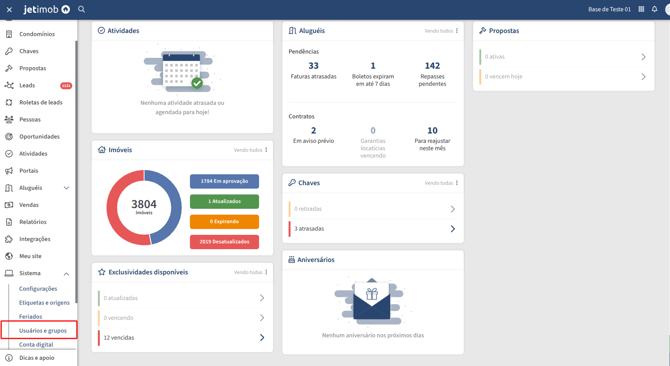The width and height of the screenshot is (670, 366).
Task: Open the 0 atualizadas exclusividades arrow
Action: (262, 298)
